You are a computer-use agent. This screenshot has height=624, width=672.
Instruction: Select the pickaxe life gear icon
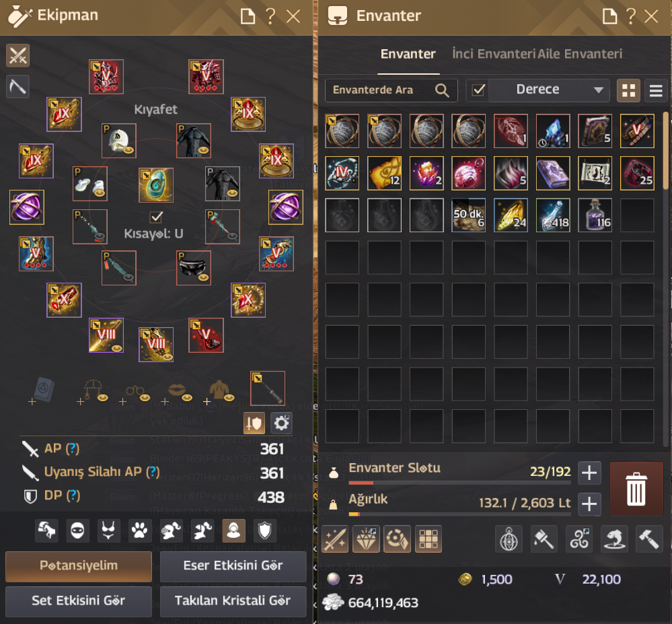click(x=17, y=87)
